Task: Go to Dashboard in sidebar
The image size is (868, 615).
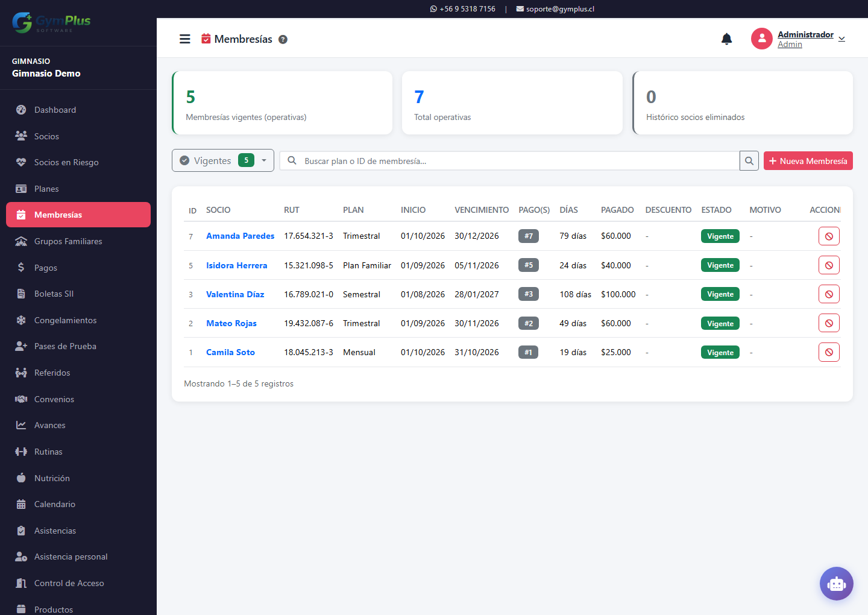Action: [x=78, y=110]
